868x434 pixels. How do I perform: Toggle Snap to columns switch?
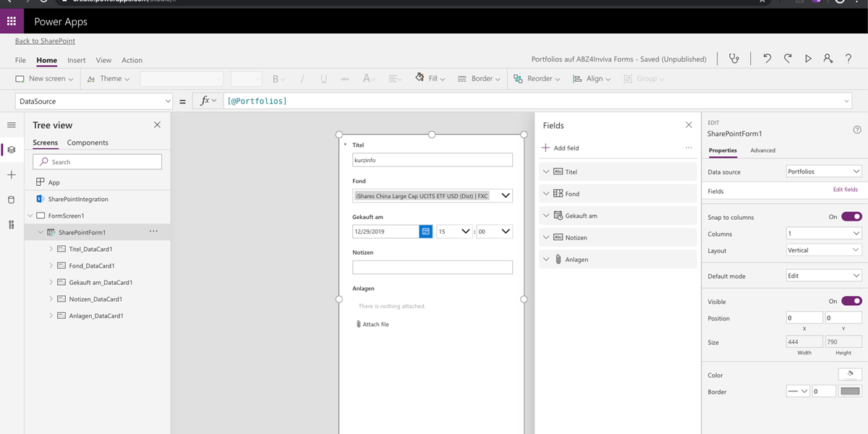tap(851, 216)
